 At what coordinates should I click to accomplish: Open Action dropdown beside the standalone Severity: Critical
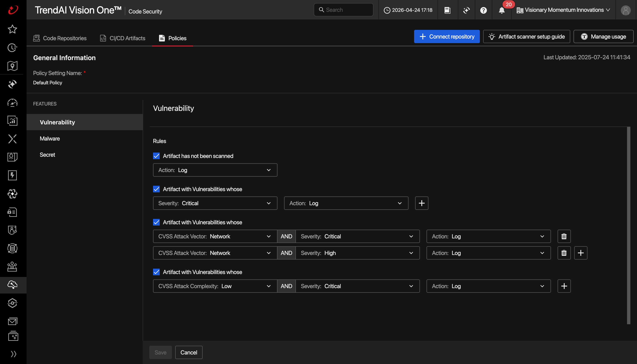click(x=346, y=203)
